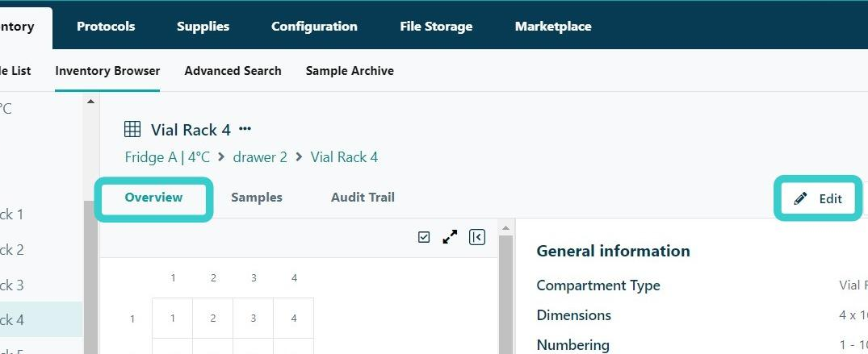Click column header 1 of the grid
868x354 pixels.
pos(173,278)
